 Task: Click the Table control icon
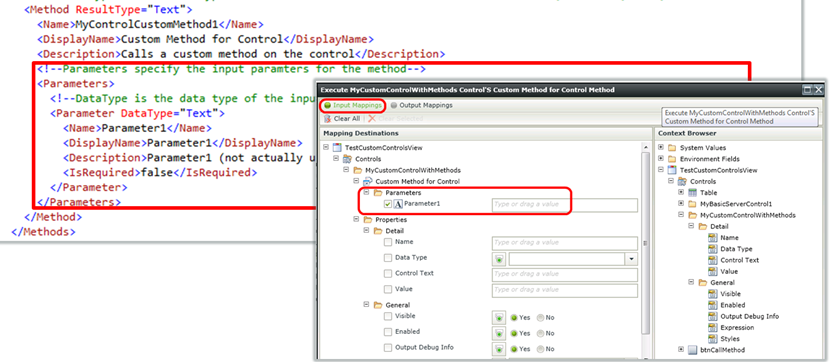692,192
